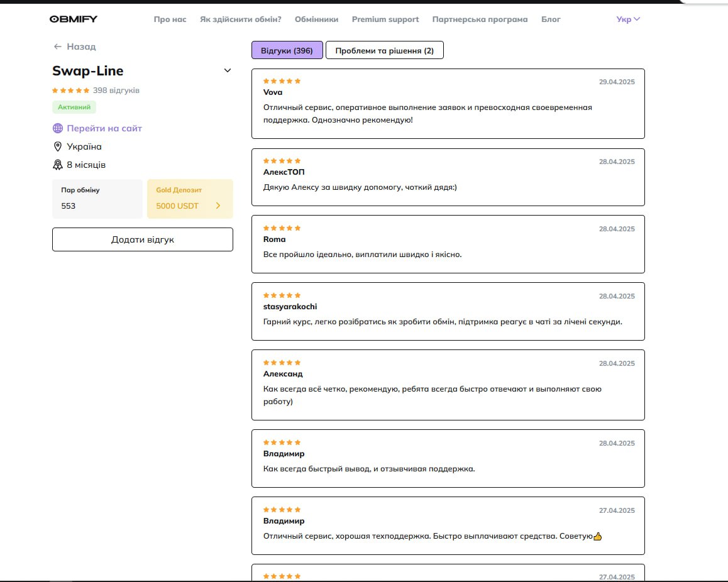The image size is (728, 582).
Task: Click the date 29.04.2025 on Vova's review
Action: [x=617, y=82]
